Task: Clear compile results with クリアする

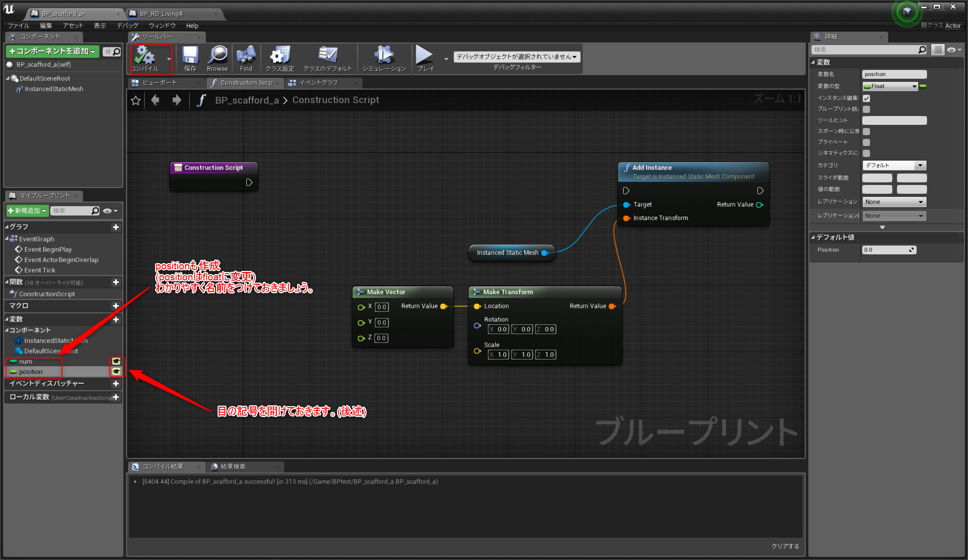Action: [x=785, y=546]
